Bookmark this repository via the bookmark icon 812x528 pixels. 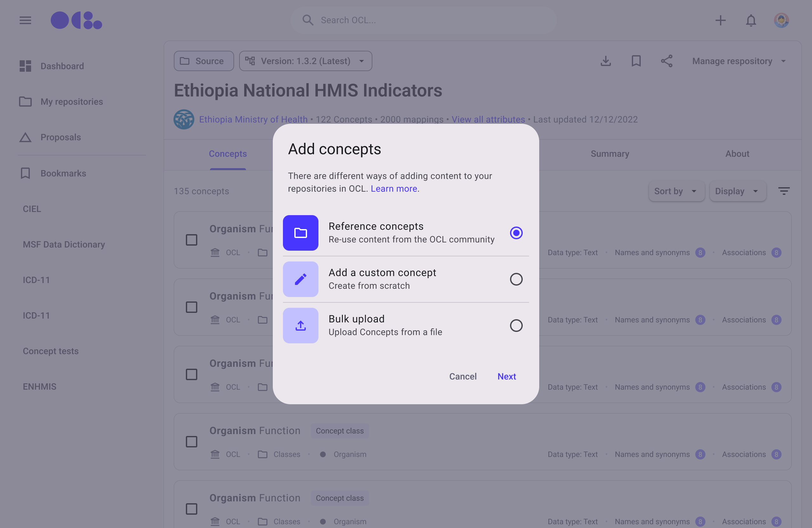pyautogui.click(x=636, y=61)
